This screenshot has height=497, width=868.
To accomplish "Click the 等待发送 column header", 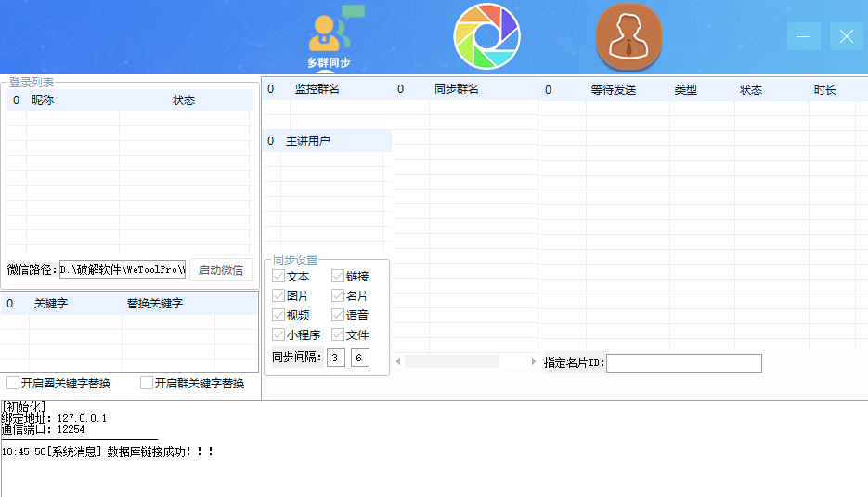I will click(613, 90).
